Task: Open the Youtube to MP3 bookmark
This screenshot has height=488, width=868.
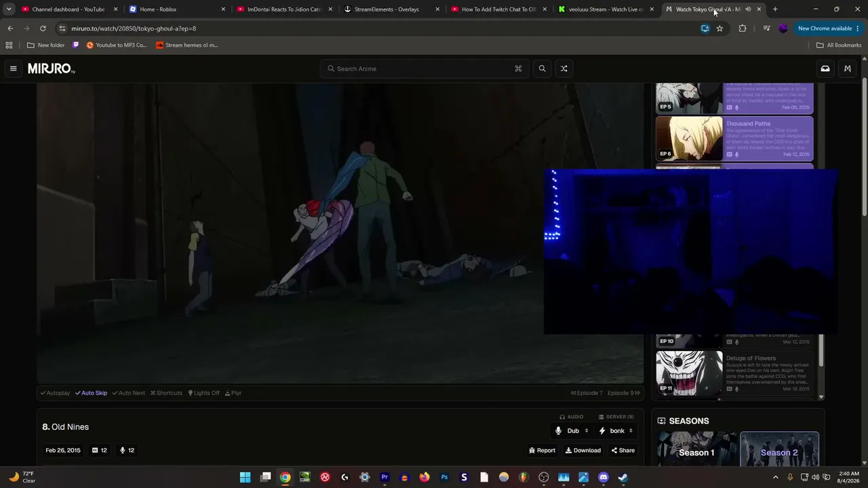Action: tap(117, 45)
